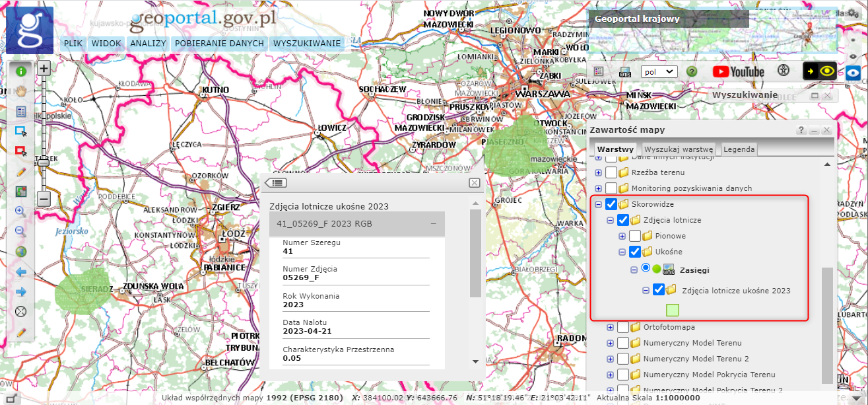Select the green info identify tool

20,71
